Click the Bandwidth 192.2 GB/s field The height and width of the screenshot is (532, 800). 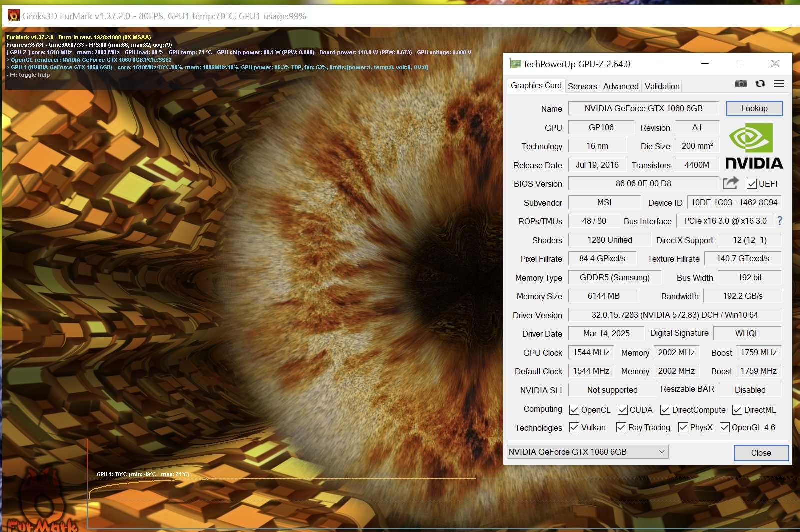pyautogui.click(x=742, y=296)
